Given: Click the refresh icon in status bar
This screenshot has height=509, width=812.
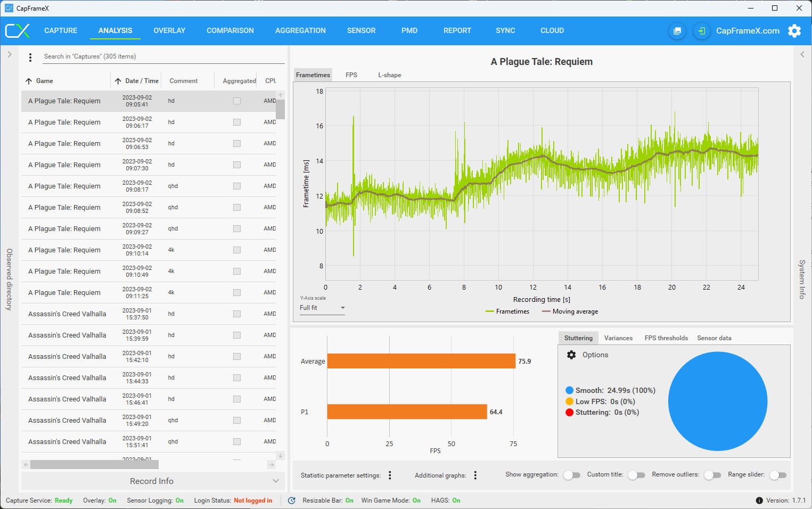Looking at the screenshot, I should click(292, 500).
